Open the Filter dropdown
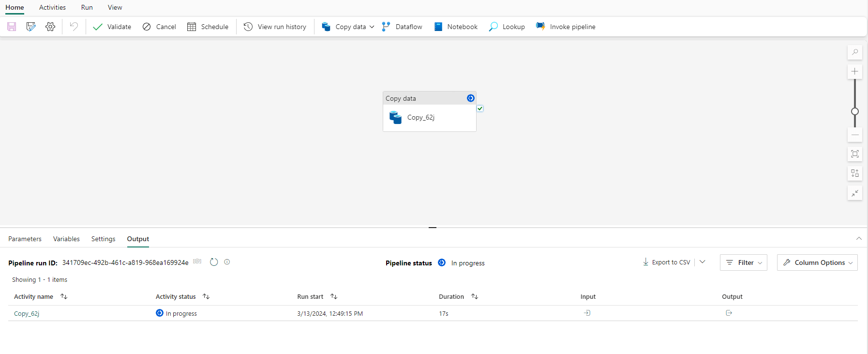This screenshot has width=868, height=354. point(744,262)
